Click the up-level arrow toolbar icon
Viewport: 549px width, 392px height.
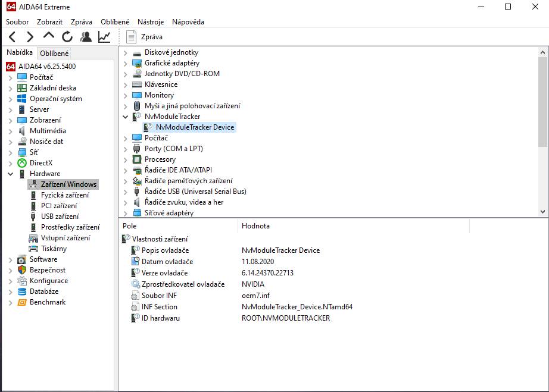coord(49,35)
